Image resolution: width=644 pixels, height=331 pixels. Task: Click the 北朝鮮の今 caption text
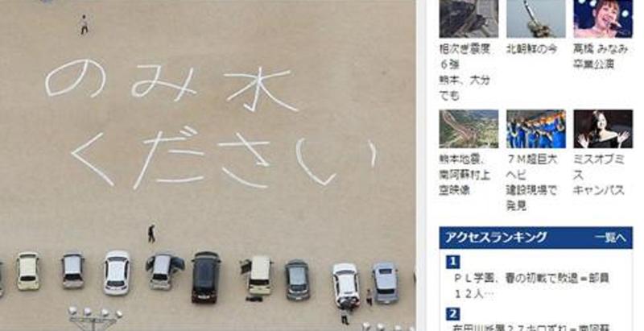click(531, 49)
